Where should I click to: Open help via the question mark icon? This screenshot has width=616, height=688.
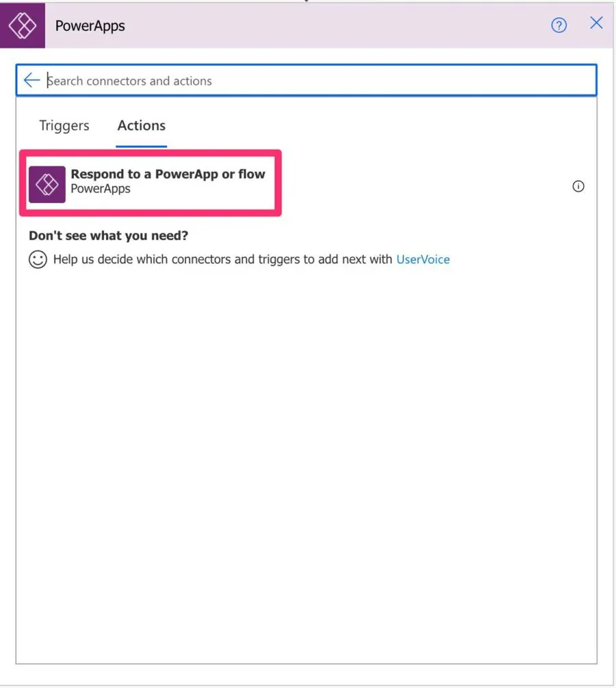click(x=559, y=26)
